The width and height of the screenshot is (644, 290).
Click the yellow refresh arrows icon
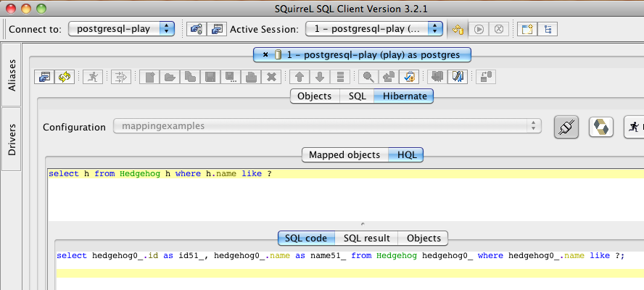[65, 77]
